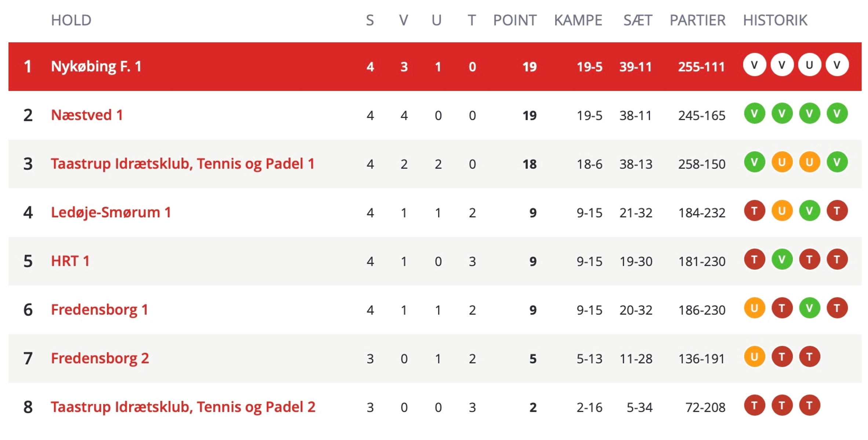This screenshot has height=440, width=868.
Task: Open Taastrup Idrætsklub, Tennis og Padel 1 team
Action: click(183, 164)
